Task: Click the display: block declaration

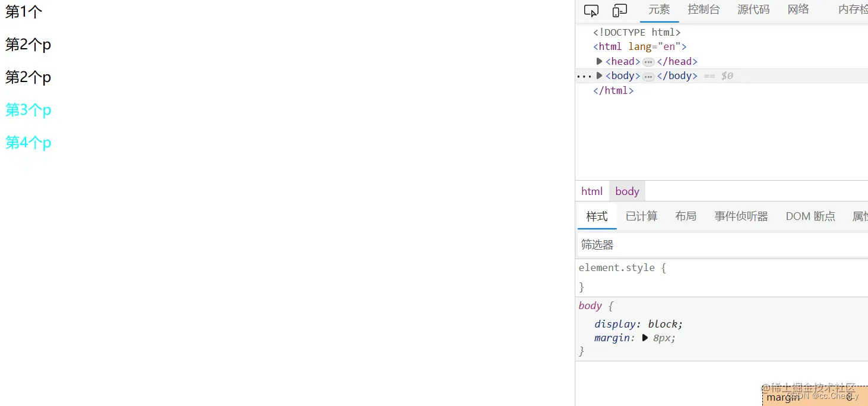Action: [x=638, y=324]
